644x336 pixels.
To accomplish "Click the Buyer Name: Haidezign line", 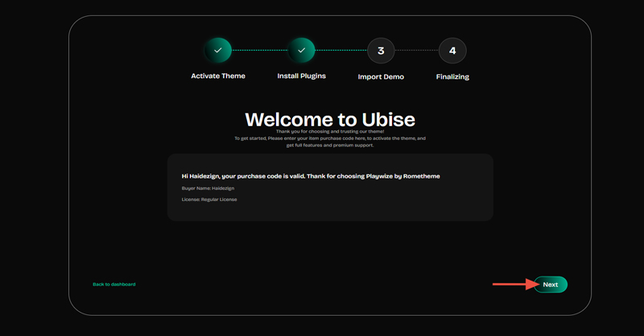I will [x=208, y=188].
